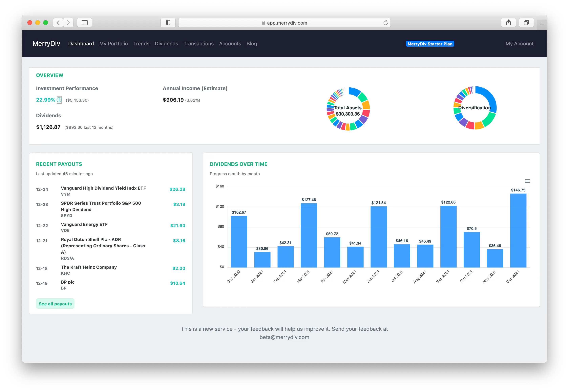Click the Mar 2021 dividend bar
Screen dimensions: 569x392
(x=308, y=235)
